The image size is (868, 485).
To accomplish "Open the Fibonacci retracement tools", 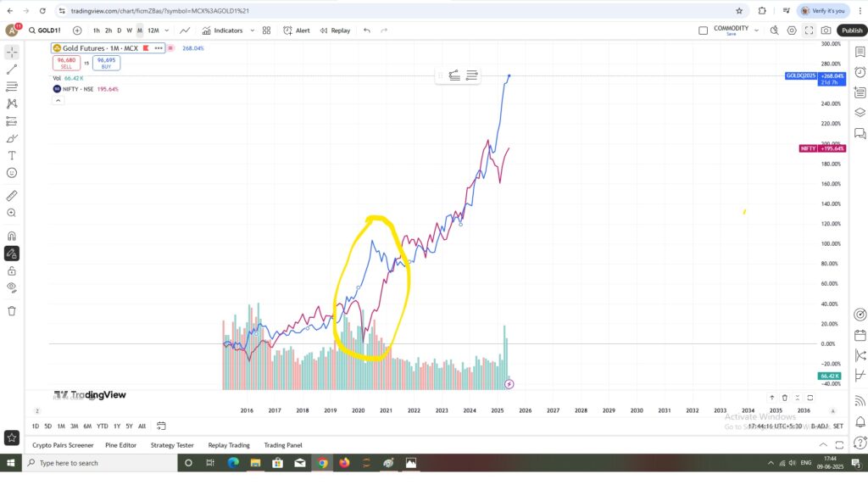I will tap(12, 86).
